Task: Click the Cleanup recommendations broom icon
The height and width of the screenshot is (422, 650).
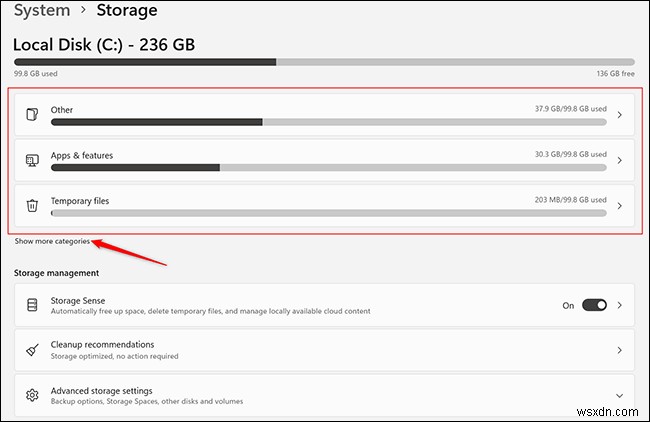Action: [32, 350]
